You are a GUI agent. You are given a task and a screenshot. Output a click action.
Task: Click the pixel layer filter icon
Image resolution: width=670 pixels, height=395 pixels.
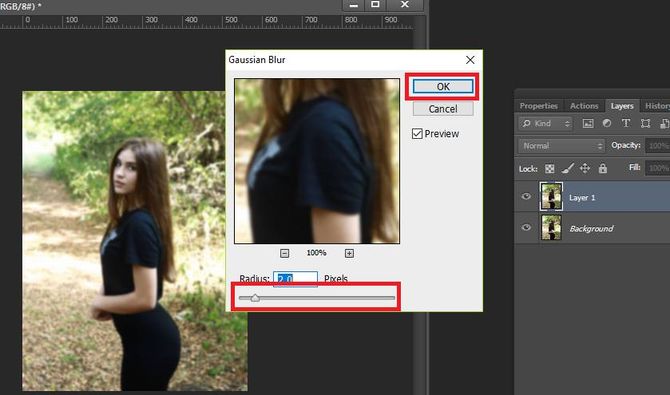588,124
